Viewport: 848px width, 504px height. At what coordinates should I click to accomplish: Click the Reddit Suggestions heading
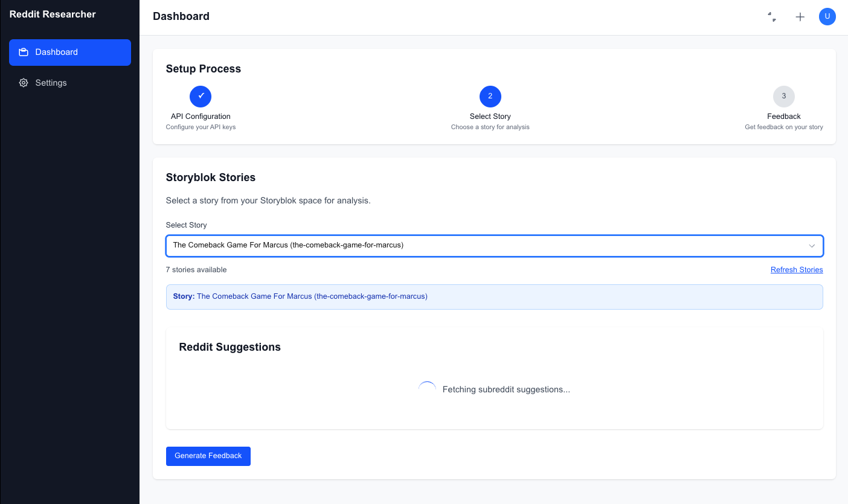[230, 347]
